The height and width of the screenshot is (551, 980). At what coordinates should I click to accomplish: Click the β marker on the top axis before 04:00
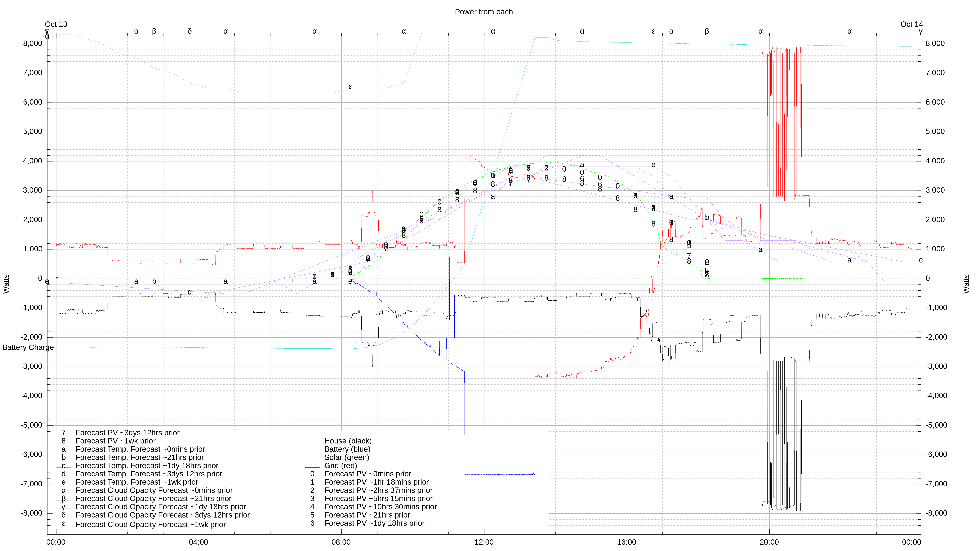(x=154, y=31)
